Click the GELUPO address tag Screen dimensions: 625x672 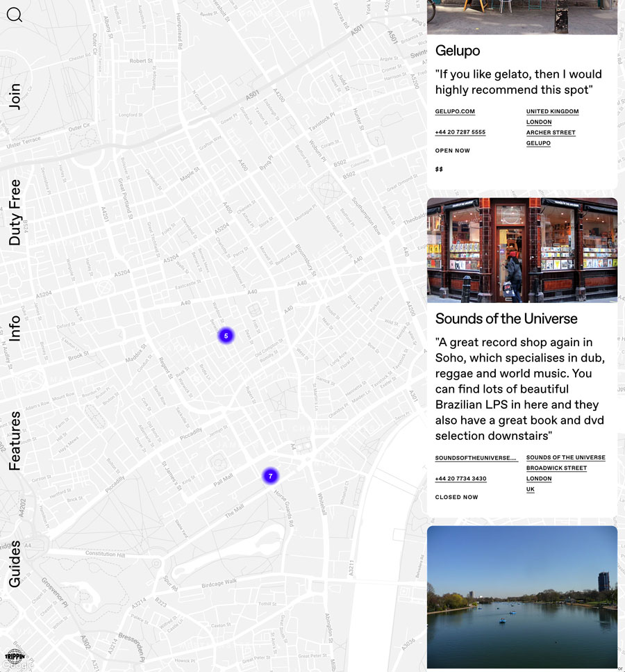pyautogui.click(x=538, y=143)
